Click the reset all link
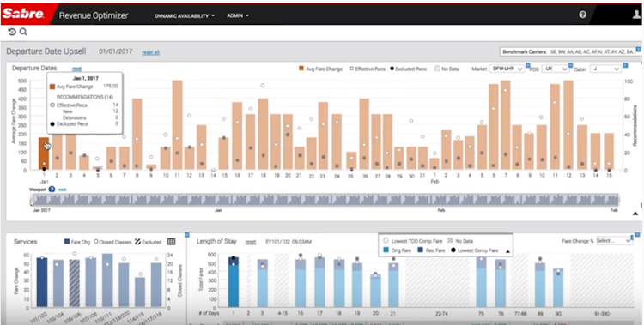Viewport: 644px width, 325px height. [x=151, y=52]
